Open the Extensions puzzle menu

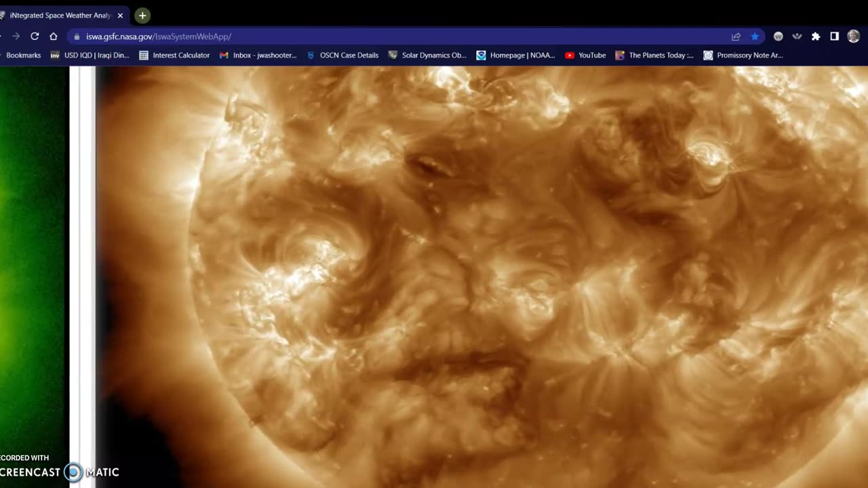coord(816,37)
